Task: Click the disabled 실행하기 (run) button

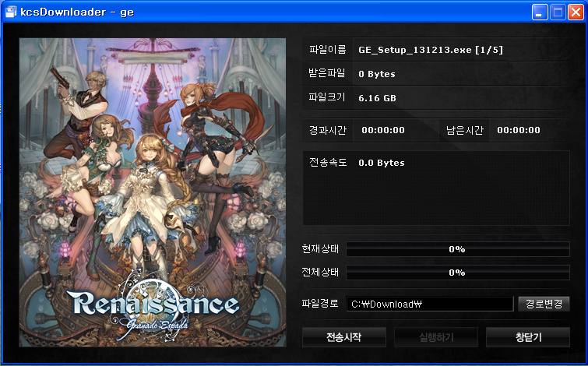Action: tap(436, 337)
